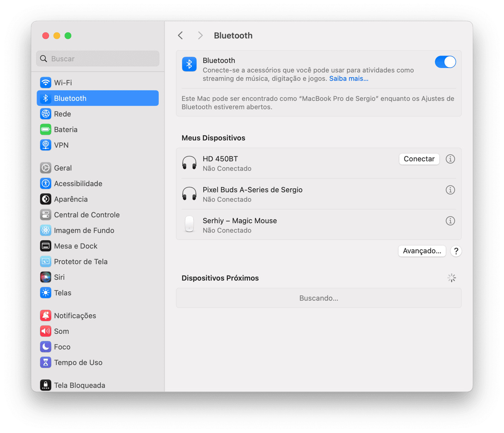Show info for HD 450BT headphones

click(x=450, y=159)
